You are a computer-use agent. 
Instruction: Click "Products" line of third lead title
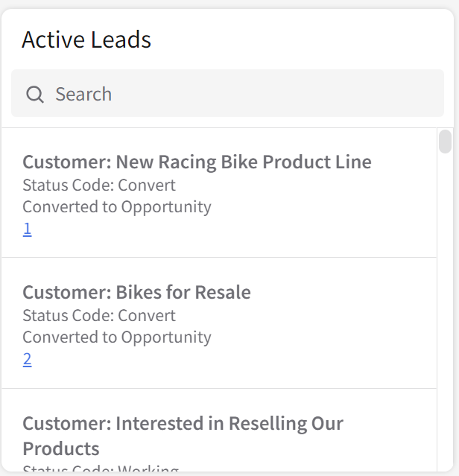[61, 448]
